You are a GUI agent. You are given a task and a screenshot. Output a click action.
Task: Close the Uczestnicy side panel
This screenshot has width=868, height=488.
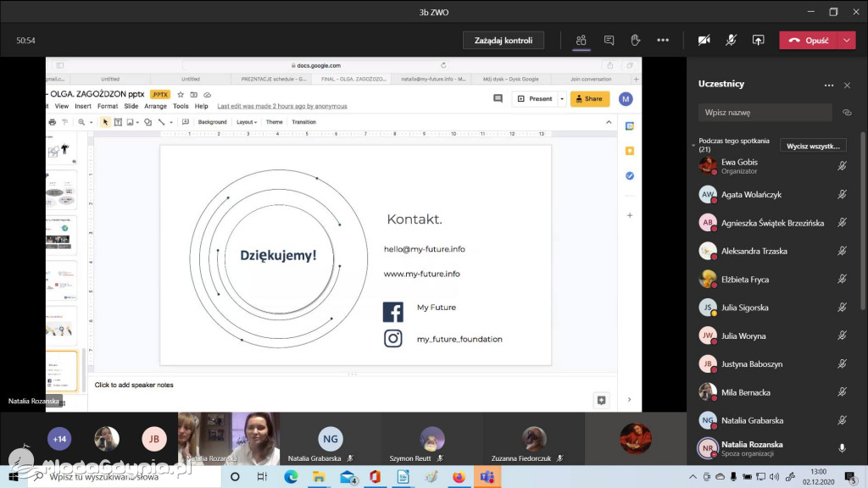tap(847, 85)
